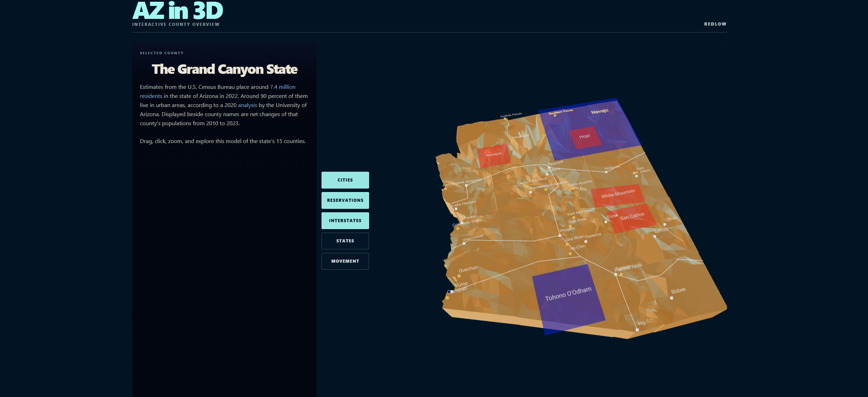The width and height of the screenshot is (868, 397).
Task: Click the AZ in 3D title logo
Action: point(177,10)
